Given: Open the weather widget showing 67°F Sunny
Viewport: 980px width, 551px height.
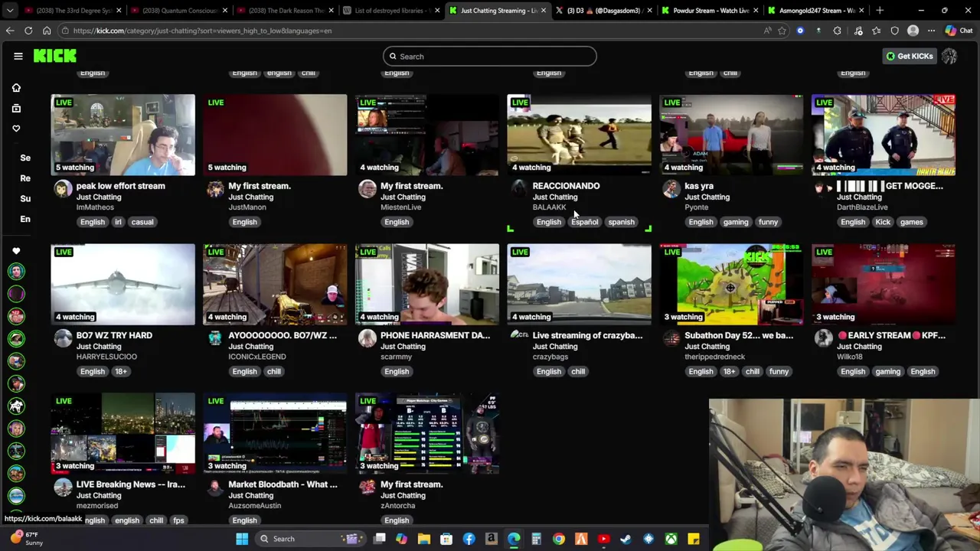Looking at the screenshot, I should pos(29,539).
